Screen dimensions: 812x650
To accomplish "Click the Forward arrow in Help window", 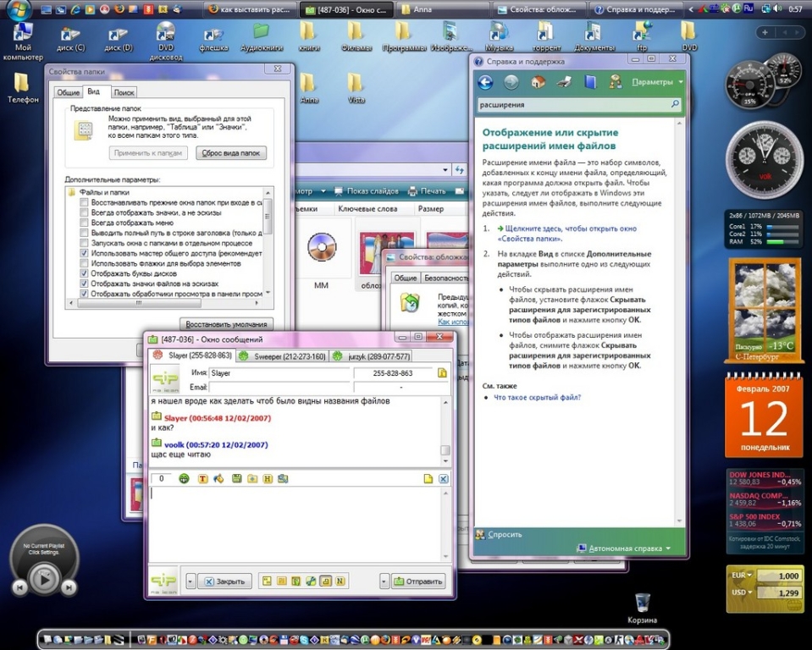I will point(511,82).
